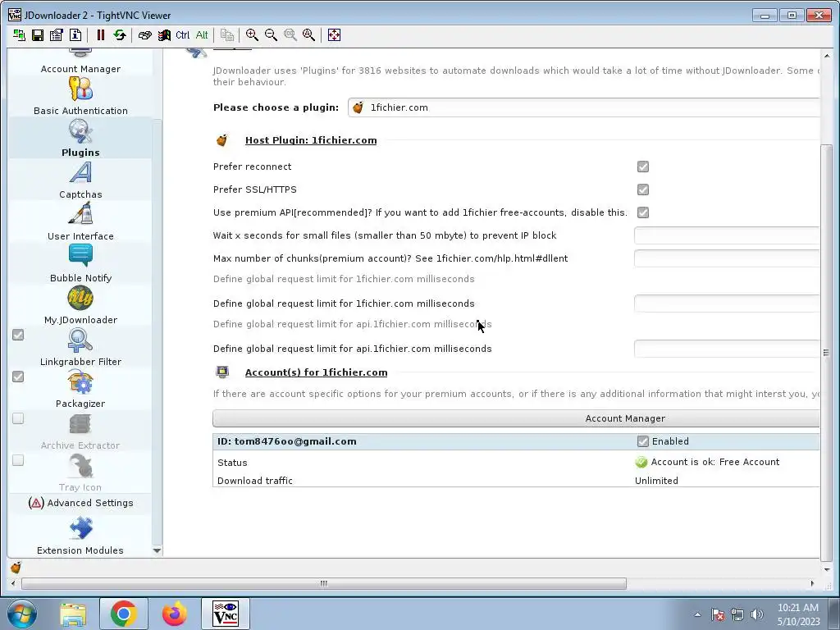
Task: Open the plugin chooser showing 1fichier.com
Action: pos(584,107)
